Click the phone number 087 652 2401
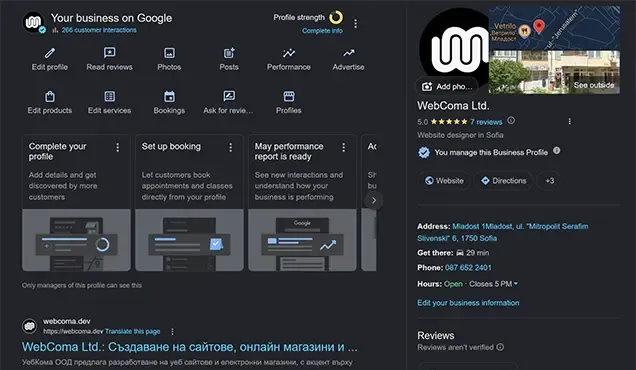Image resolution: width=636 pixels, height=370 pixels. tap(468, 268)
